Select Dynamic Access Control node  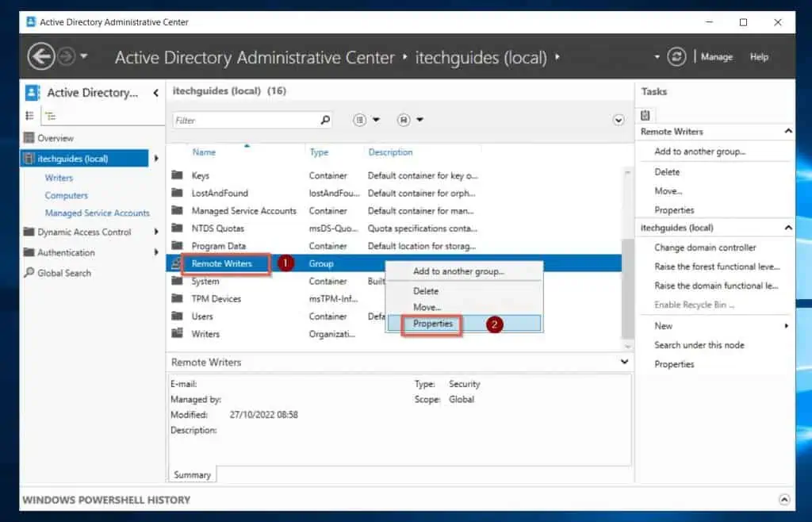[x=84, y=232]
